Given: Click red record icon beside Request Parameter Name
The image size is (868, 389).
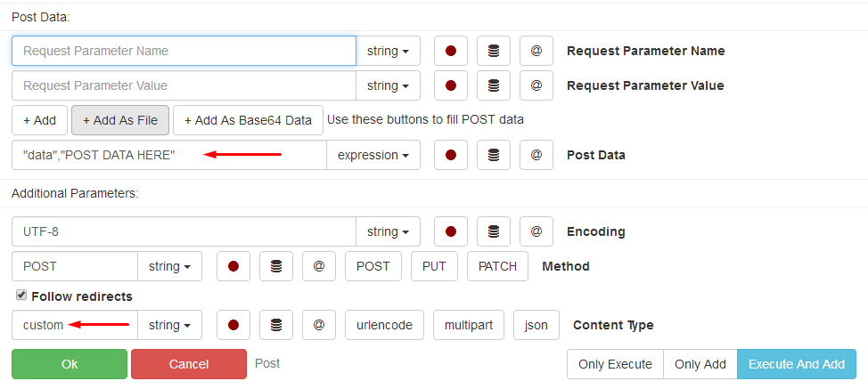Looking at the screenshot, I should tap(451, 51).
